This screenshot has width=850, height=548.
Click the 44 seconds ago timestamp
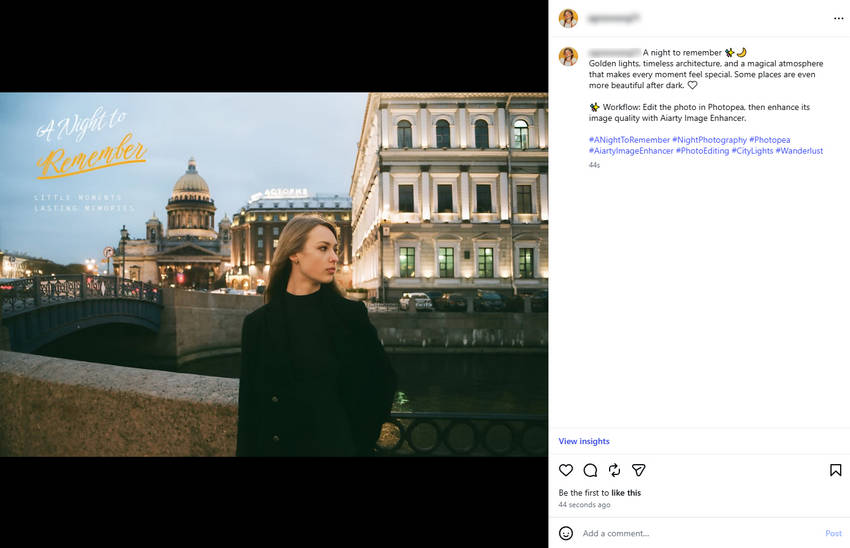click(x=584, y=505)
